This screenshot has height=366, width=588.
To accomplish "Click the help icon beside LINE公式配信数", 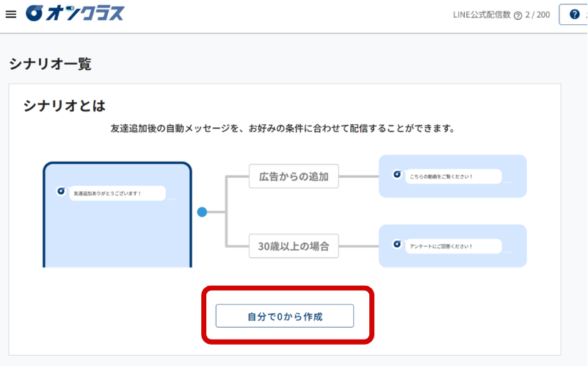I will click(518, 16).
